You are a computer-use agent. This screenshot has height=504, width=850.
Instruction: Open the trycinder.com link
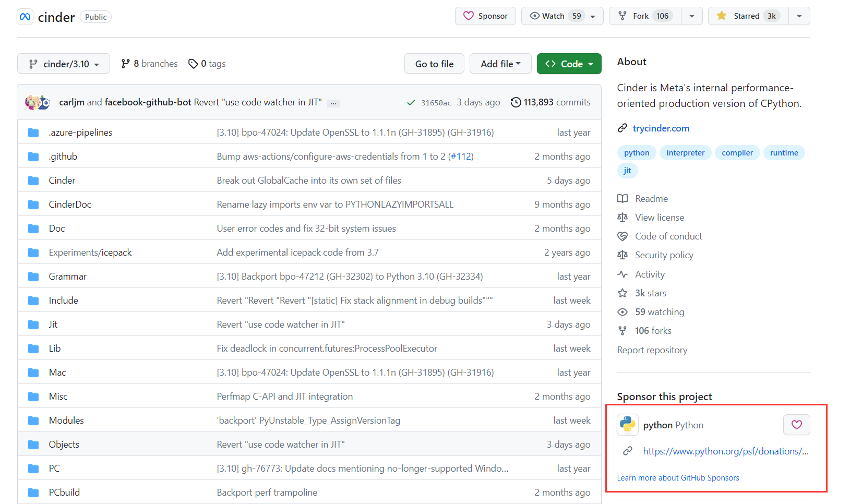pos(661,128)
